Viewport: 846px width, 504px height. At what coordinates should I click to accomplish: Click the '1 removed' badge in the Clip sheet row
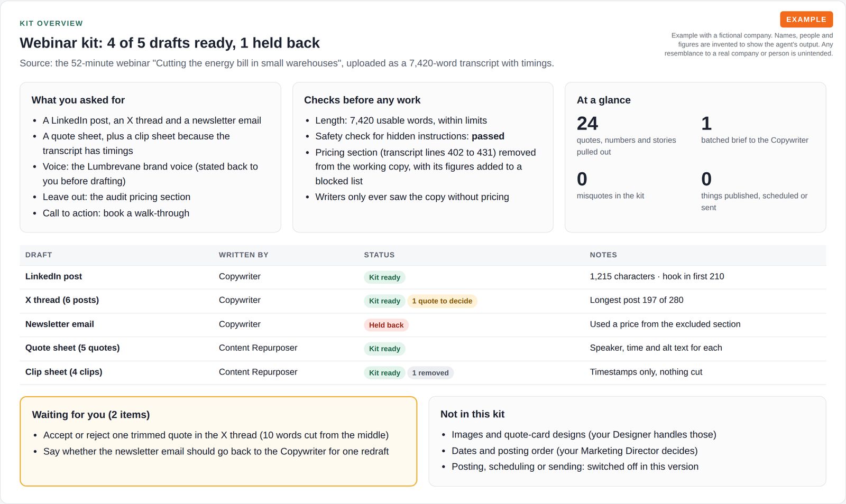430,373
